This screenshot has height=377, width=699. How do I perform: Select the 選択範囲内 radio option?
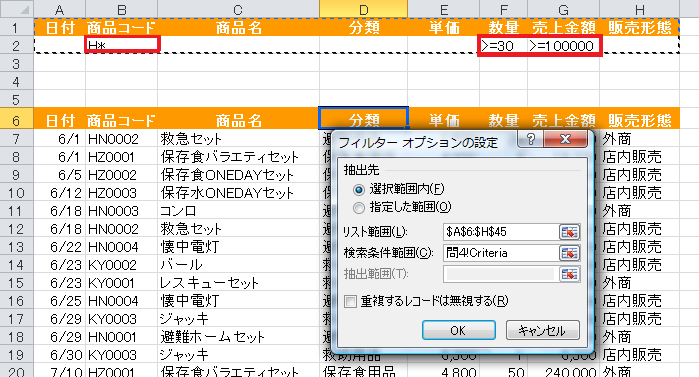tap(358, 189)
